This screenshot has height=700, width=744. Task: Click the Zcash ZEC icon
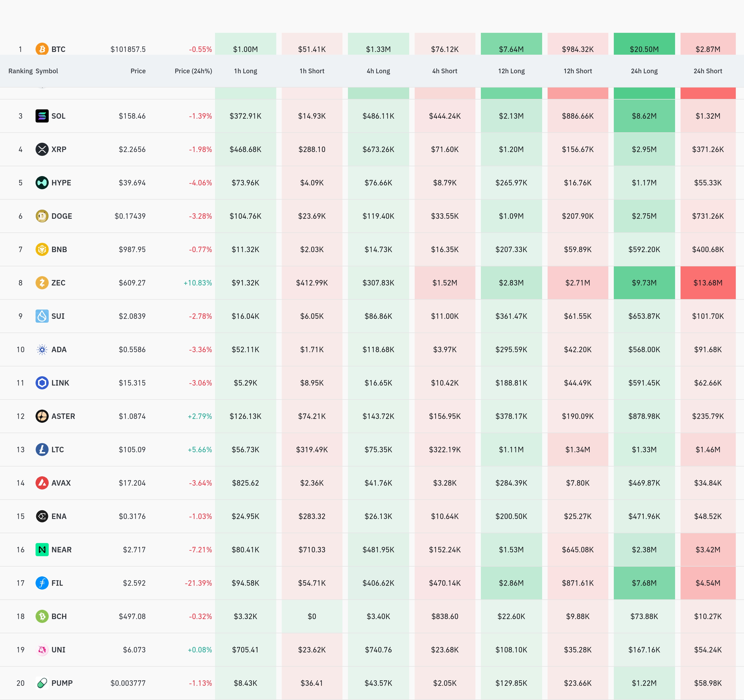point(42,282)
